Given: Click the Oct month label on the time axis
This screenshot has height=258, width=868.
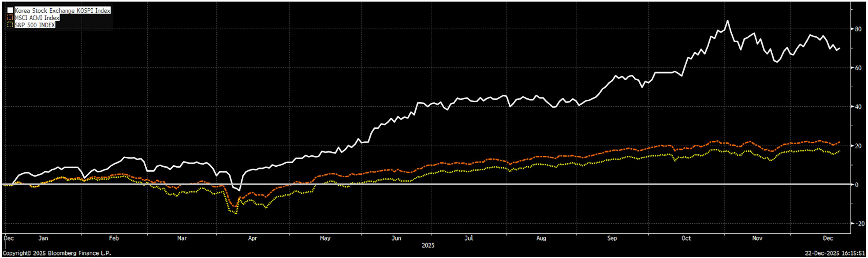Looking at the screenshot, I should [x=686, y=238].
